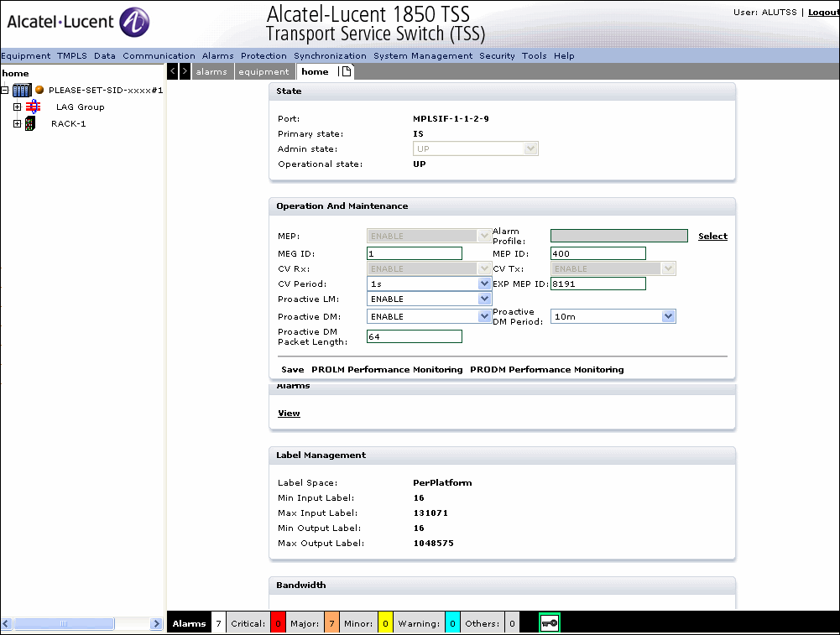This screenshot has height=635, width=840.
Task: Select LAG Group tree item
Action: coord(81,107)
